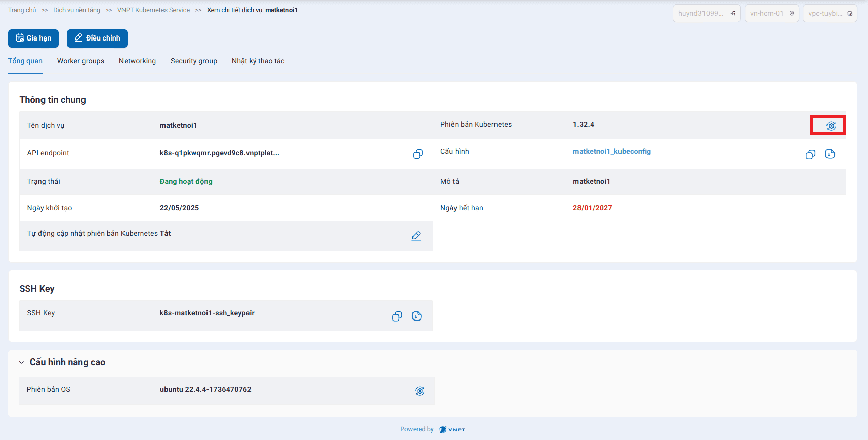Open the Nhật ký thao tác tab
This screenshot has width=868, height=440.
click(258, 61)
